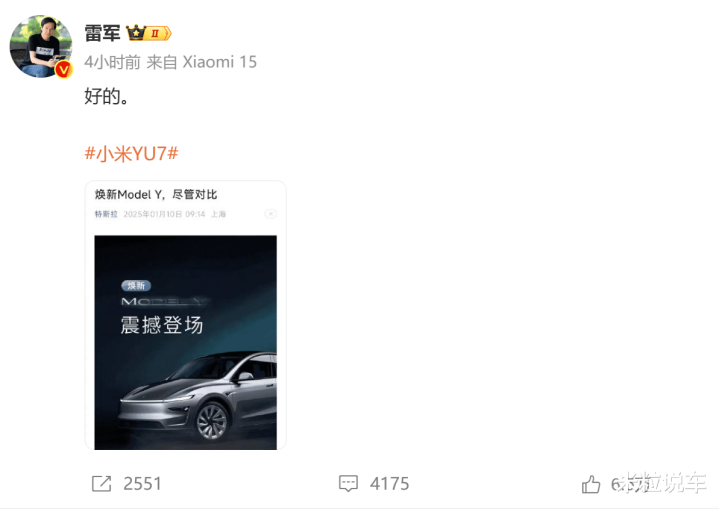This screenshot has width=719, height=509.
Task: Click the 来自 Xiaomi 15 source label
Action: click(x=202, y=62)
